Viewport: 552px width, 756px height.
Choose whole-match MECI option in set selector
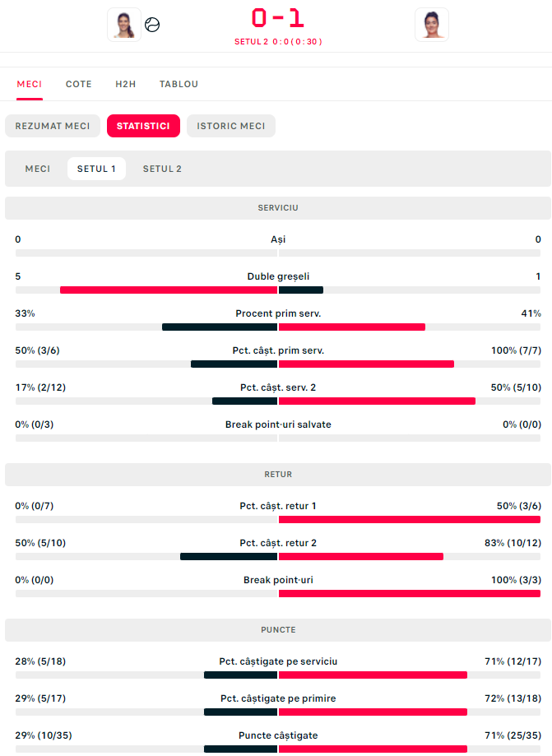click(x=38, y=169)
